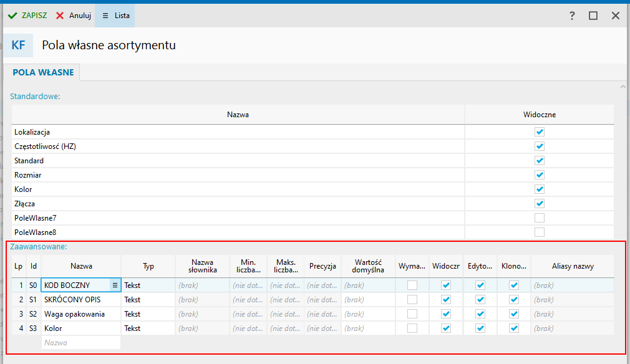
Task: Click the Złącza field name
Action: (24, 204)
